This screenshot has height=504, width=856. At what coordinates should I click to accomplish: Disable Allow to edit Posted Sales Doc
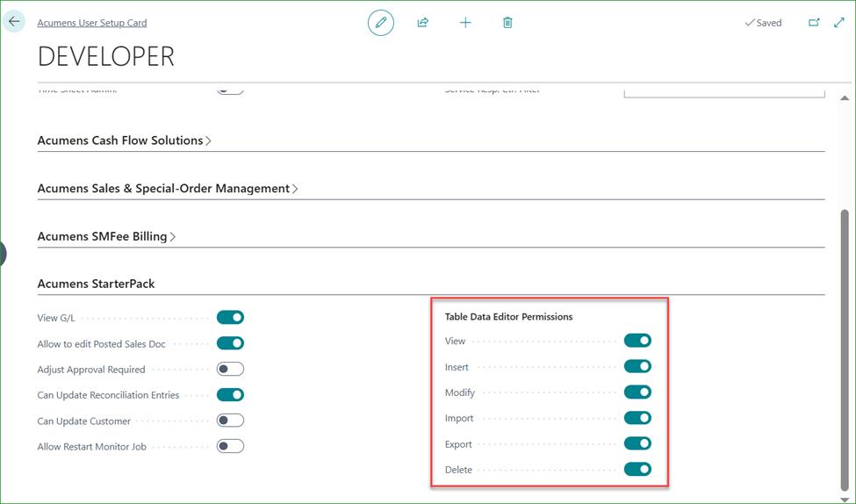pos(230,343)
